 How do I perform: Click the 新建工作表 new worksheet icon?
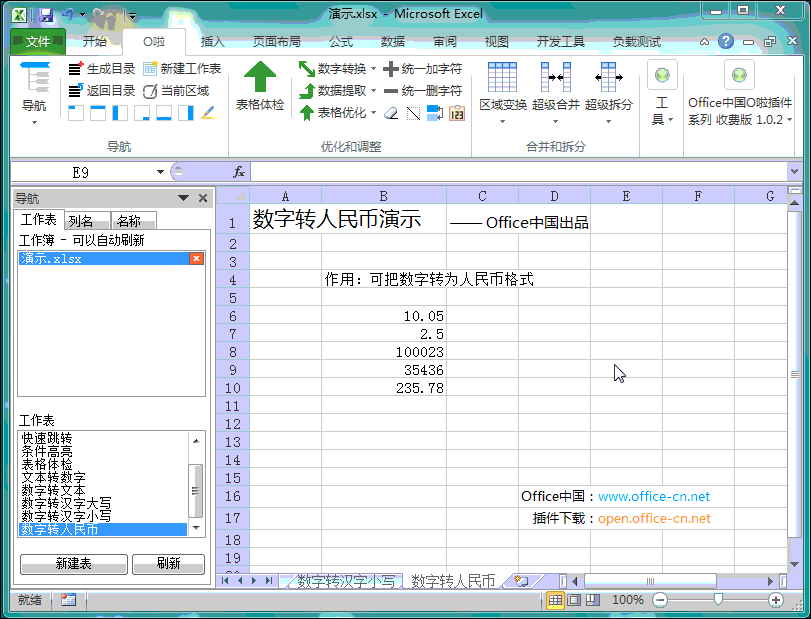[x=150, y=68]
